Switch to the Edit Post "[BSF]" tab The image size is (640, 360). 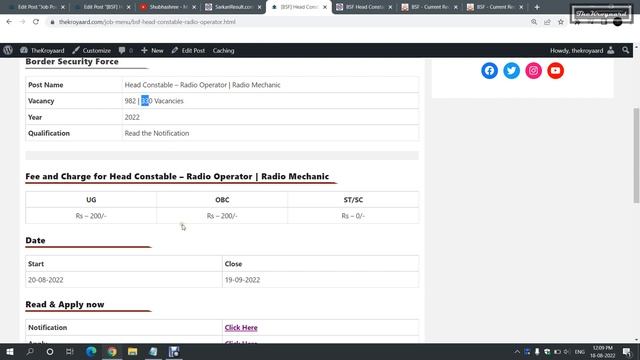pos(102,7)
